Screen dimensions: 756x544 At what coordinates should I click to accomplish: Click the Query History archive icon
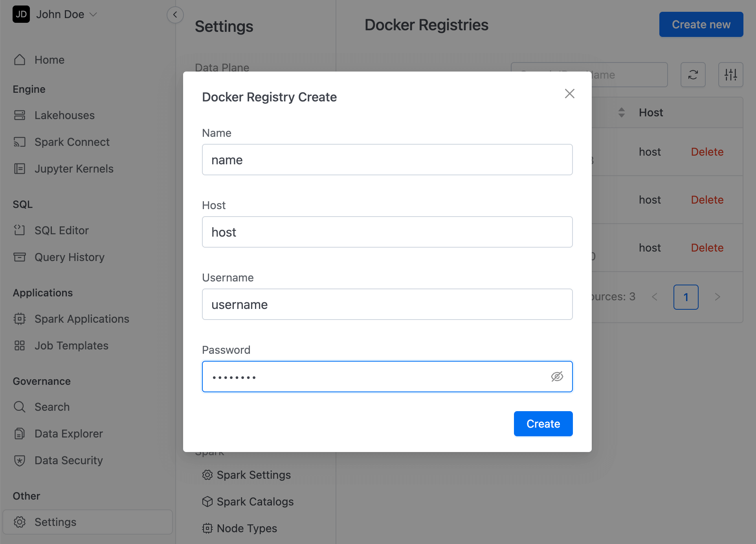[20, 257]
